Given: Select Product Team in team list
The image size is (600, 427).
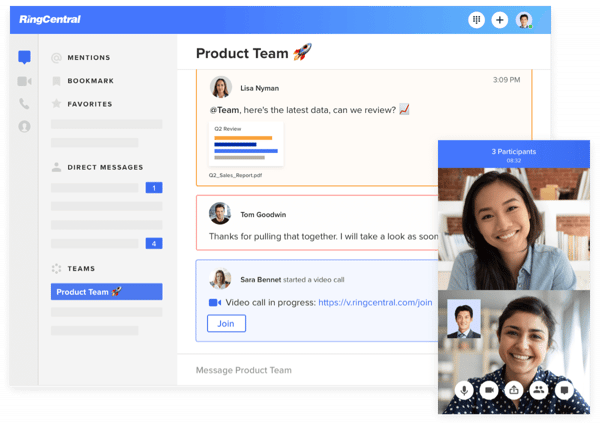Looking at the screenshot, I should point(106,292).
